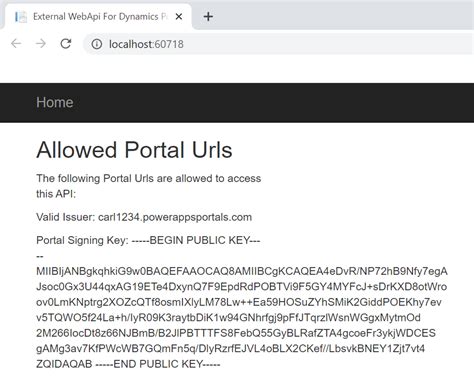Viewport: 474px width, 380px height.
Task: Click the carl1234.powerappsportals.com issuer text
Action: [175, 217]
